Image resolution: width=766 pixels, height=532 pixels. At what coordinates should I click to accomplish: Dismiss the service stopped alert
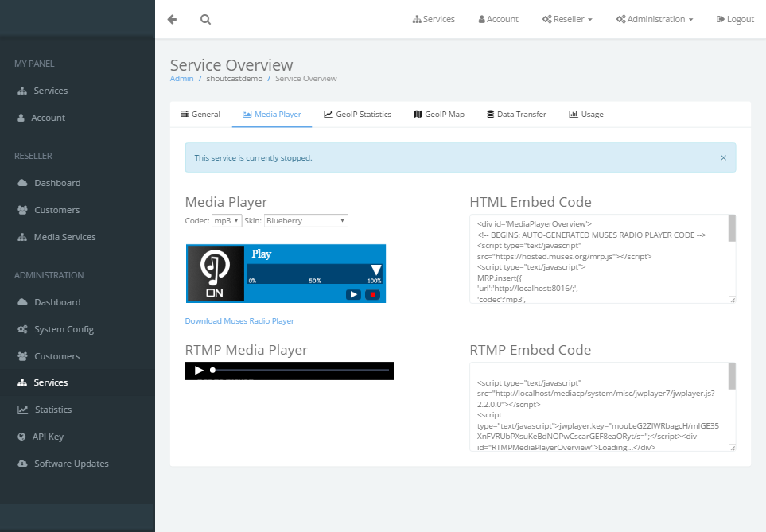coord(723,157)
